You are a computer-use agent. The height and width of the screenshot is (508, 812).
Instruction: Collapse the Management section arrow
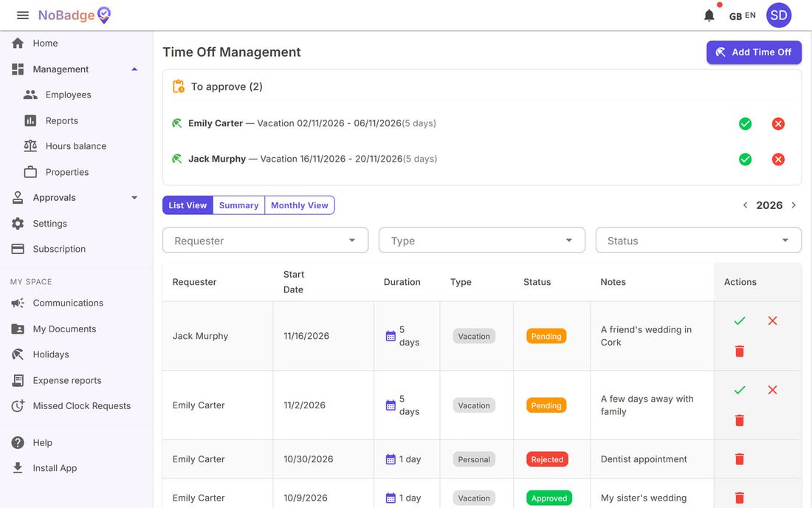tap(134, 69)
